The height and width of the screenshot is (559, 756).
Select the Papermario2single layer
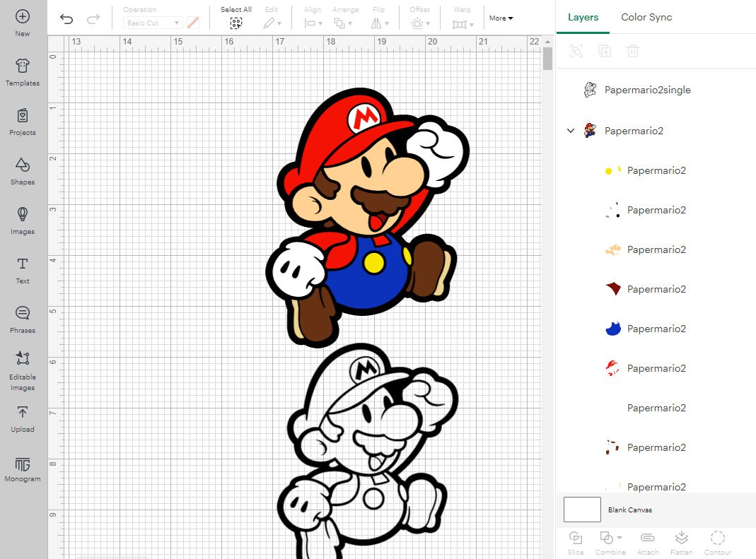647,90
